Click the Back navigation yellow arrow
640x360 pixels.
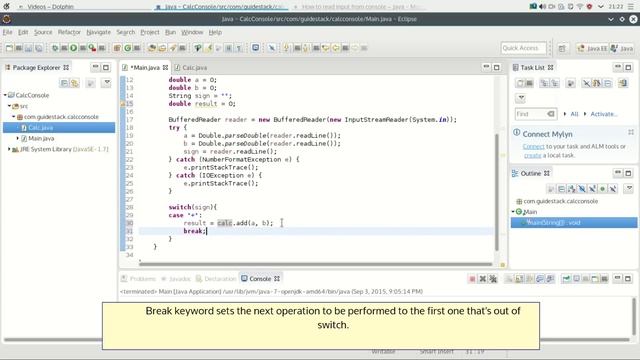pos(336,48)
